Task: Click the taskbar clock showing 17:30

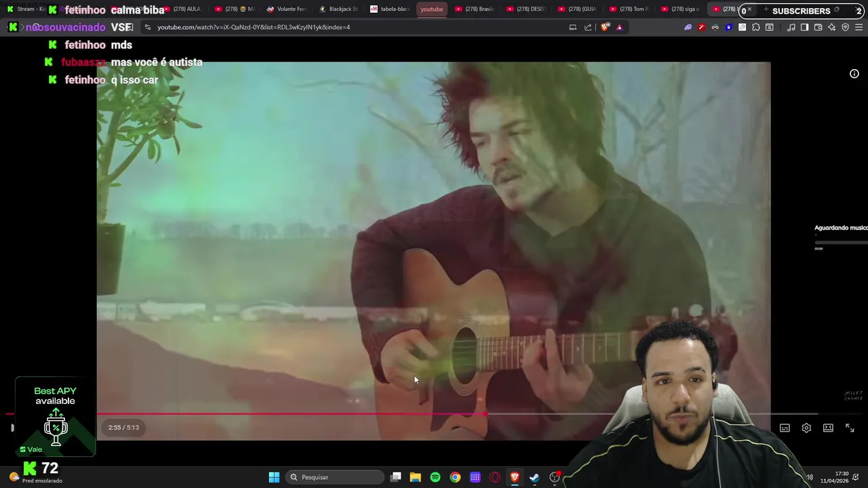Action: tap(834, 477)
